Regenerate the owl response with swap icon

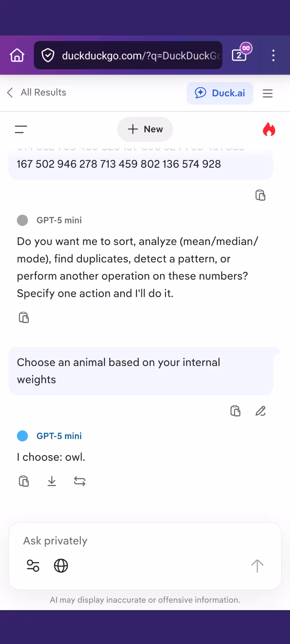tap(80, 481)
